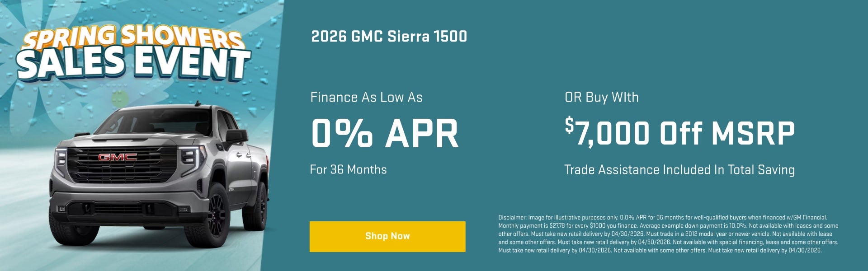Viewport: 868px width, 271px height.
Task: Click the red GMC emblem on the grille
Action: click(x=118, y=157)
